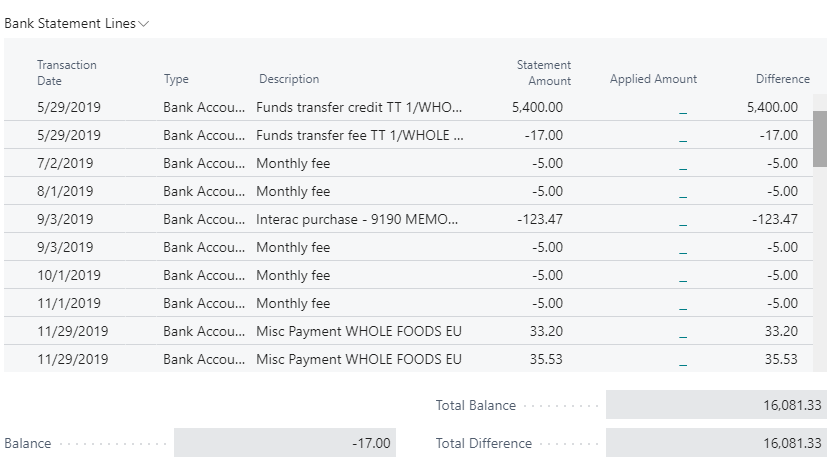Image resolution: width=836 pixels, height=471 pixels.
Task: Select the Funds transfer fee TT description cell
Action: 360,135
